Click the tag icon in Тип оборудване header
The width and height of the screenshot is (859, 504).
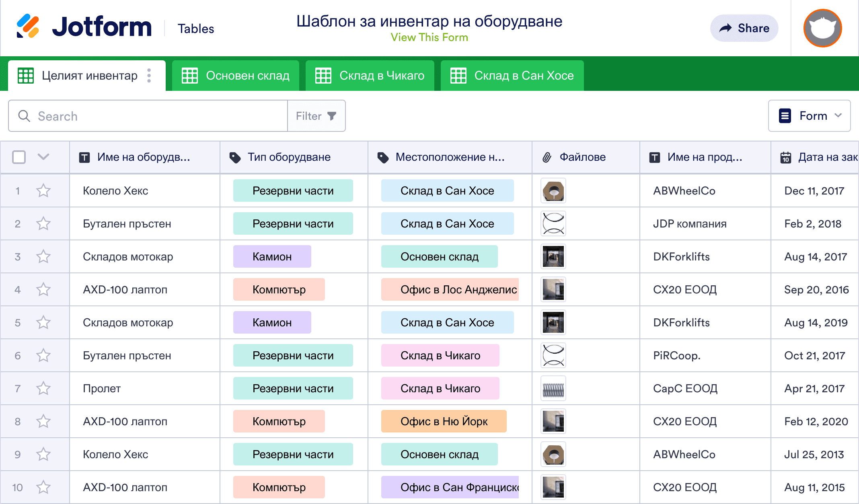click(235, 157)
